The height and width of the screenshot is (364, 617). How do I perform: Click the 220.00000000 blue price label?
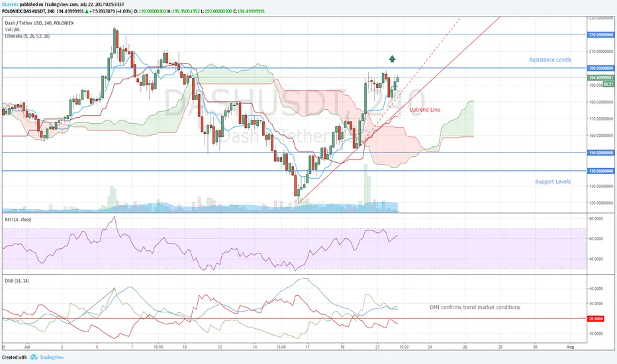[600, 34]
